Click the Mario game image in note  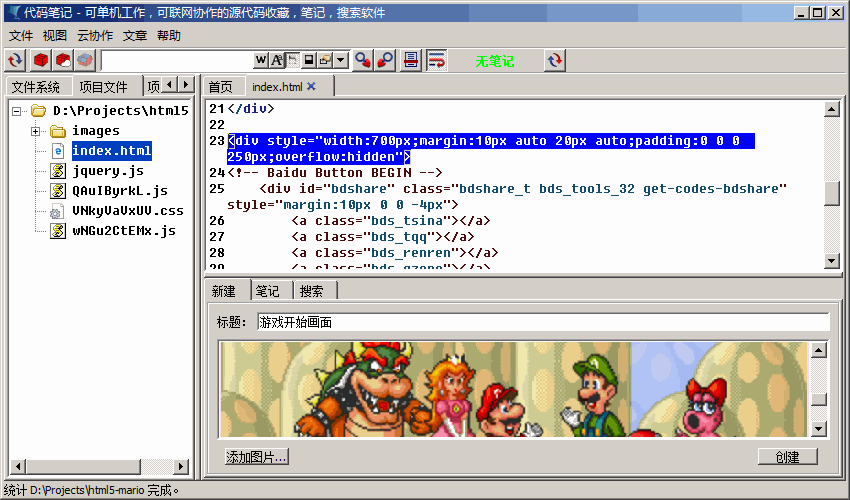(x=513, y=389)
